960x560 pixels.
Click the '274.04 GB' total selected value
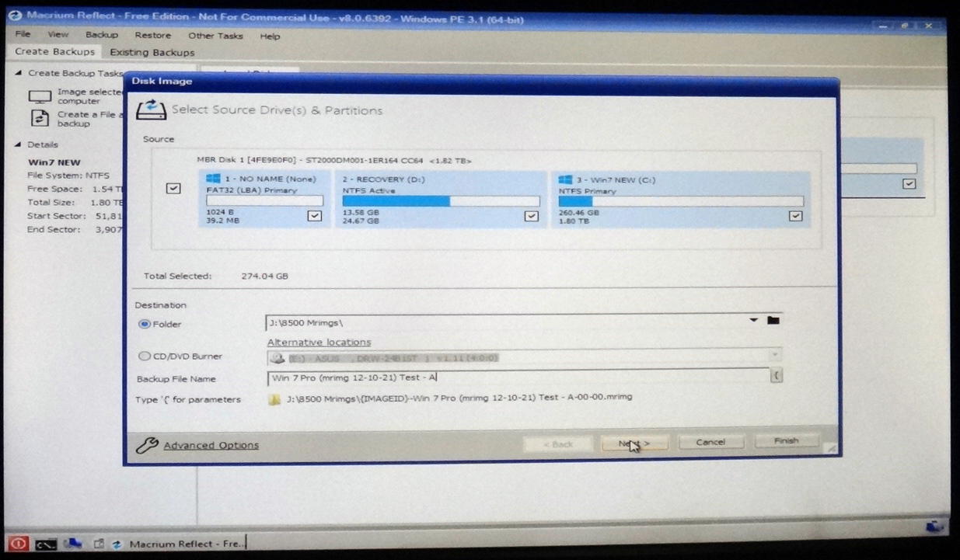pos(265,277)
